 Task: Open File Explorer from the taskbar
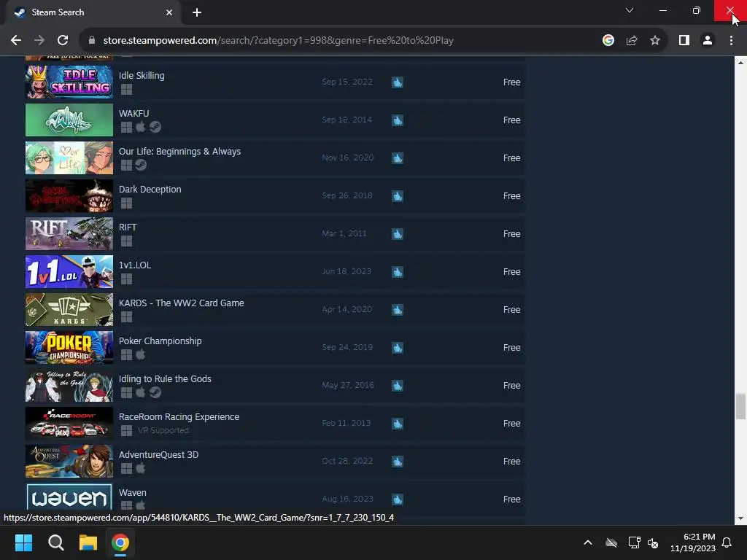pos(88,542)
